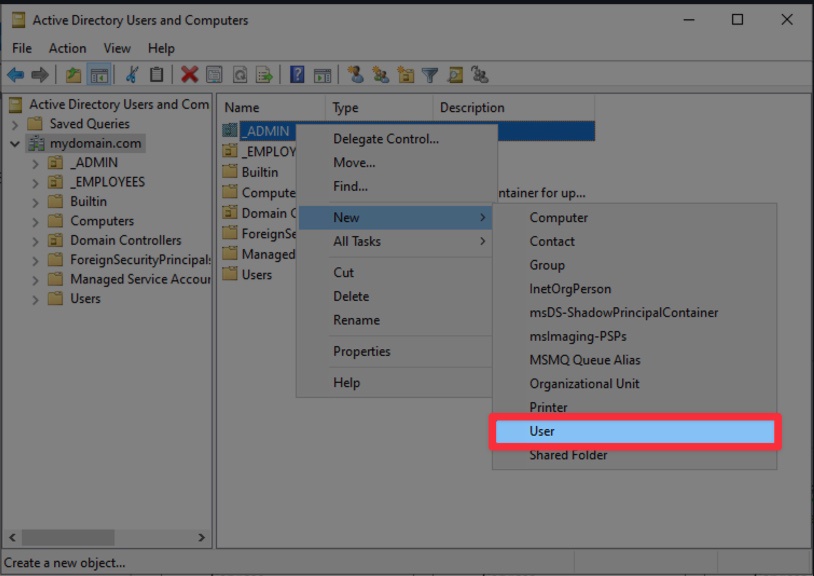Select Shared Folder in the New submenu

point(635,455)
